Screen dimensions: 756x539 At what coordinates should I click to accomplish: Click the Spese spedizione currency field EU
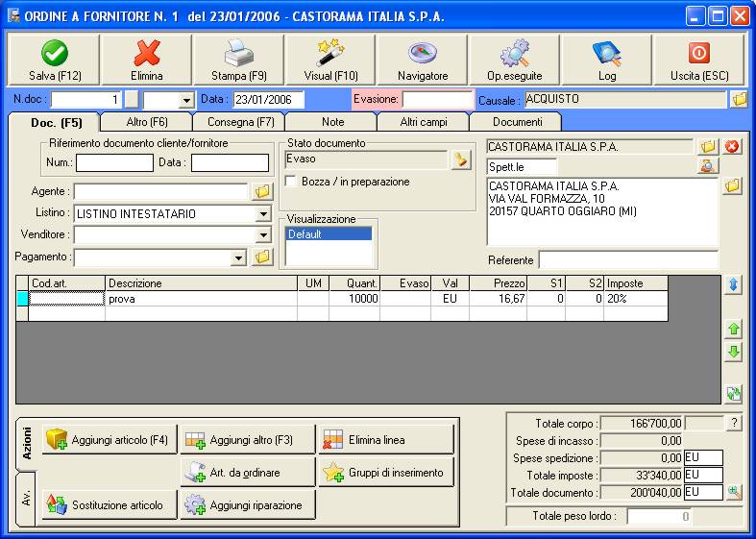[703, 457]
